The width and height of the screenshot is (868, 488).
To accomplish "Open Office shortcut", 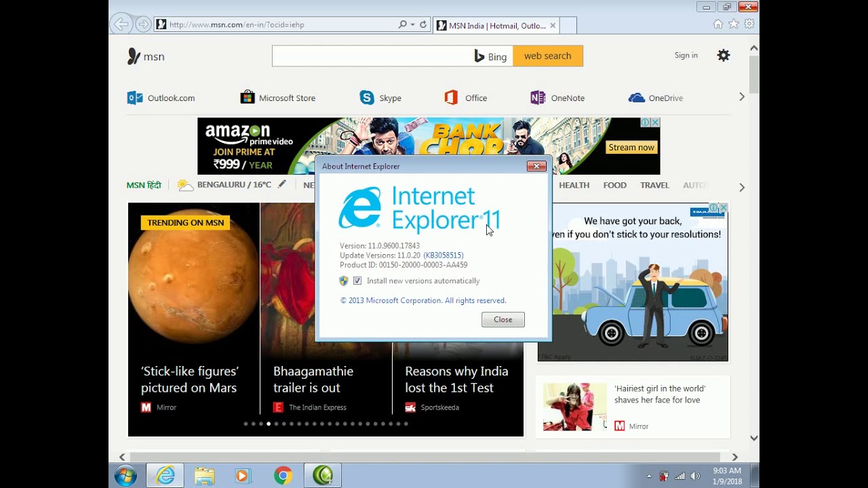I will point(466,98).
